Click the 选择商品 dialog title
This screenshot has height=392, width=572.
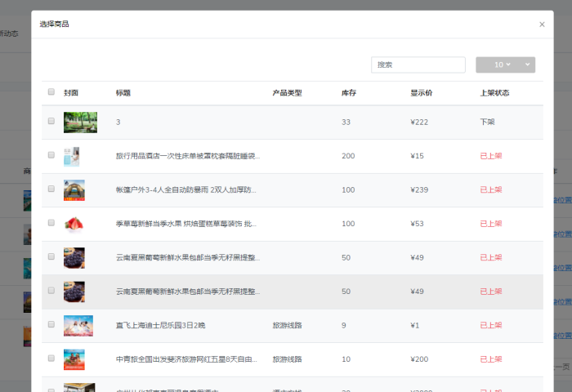pos(54,24)
